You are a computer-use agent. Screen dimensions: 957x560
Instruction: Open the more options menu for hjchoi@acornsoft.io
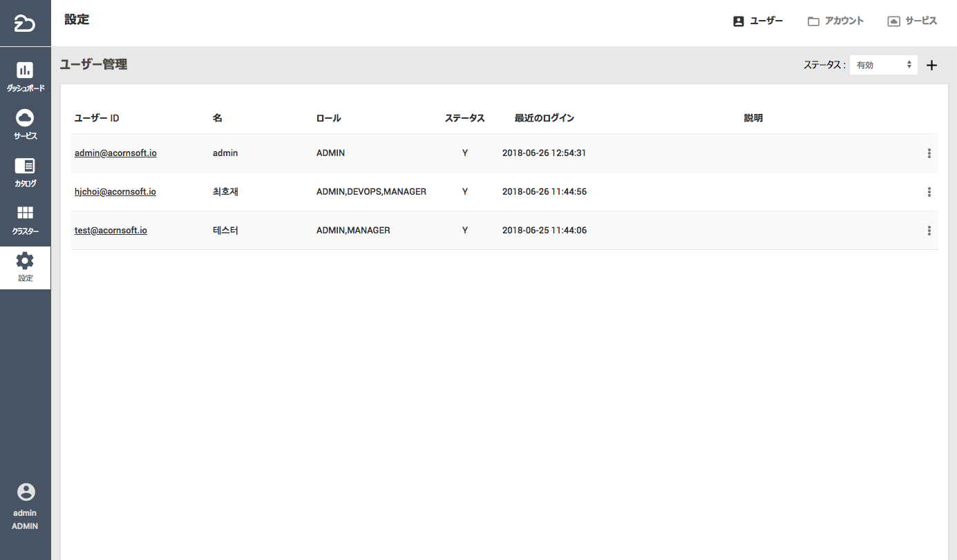(929, 192)
